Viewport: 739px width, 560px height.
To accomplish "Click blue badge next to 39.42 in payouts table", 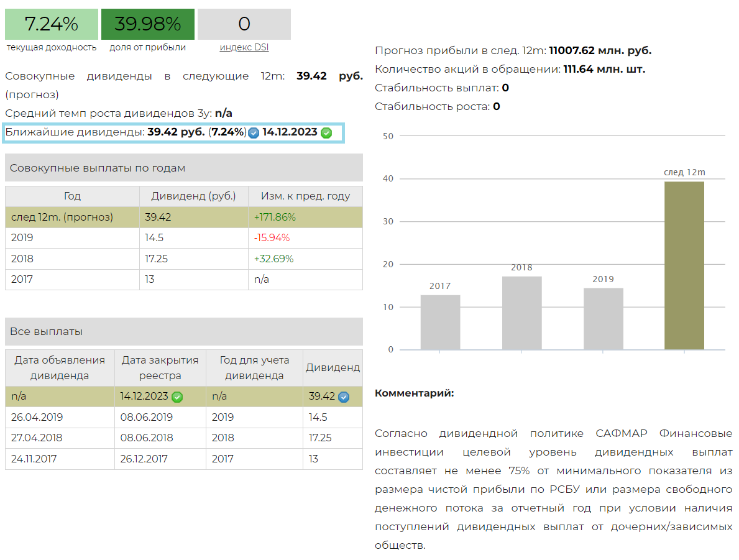I will (344, 397).
